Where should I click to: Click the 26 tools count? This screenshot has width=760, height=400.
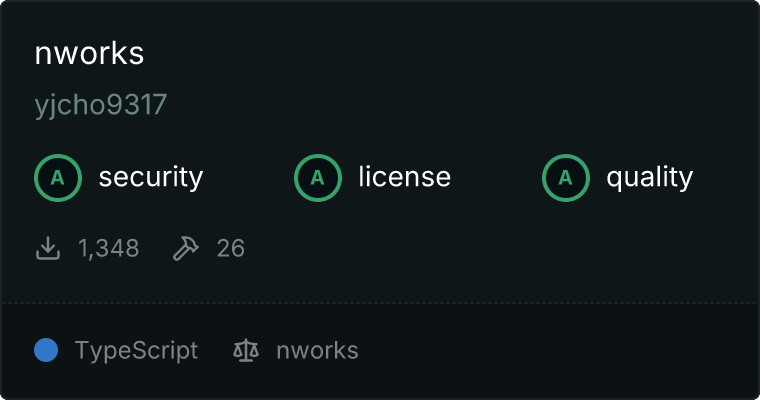pyautogui.click(x=231, y=248)
